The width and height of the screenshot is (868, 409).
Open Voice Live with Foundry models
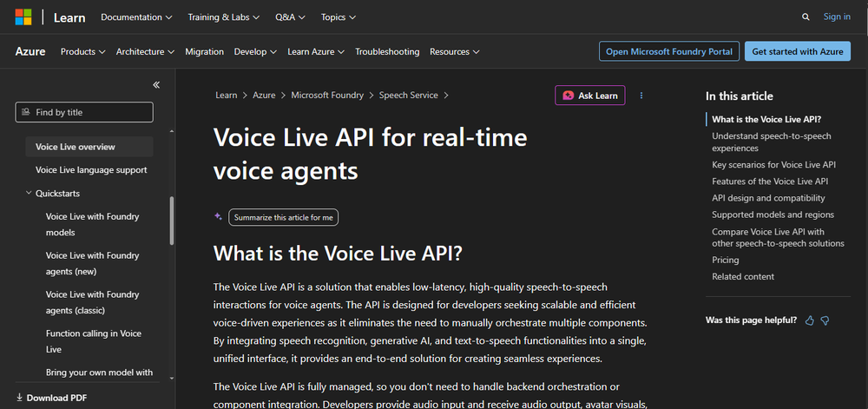point(93,224)
